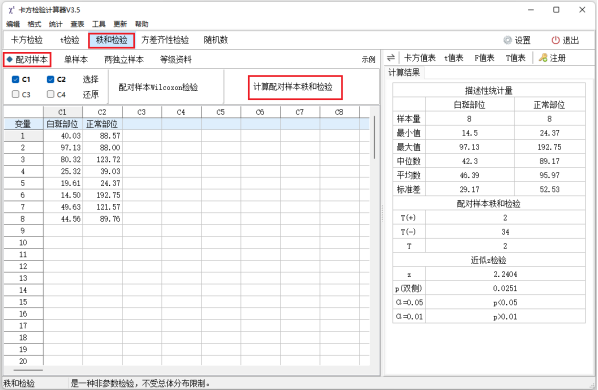The height and width of the screenshot is (390, 598).
Task: Open the 帮助 menu
Action: pos(141,24)
